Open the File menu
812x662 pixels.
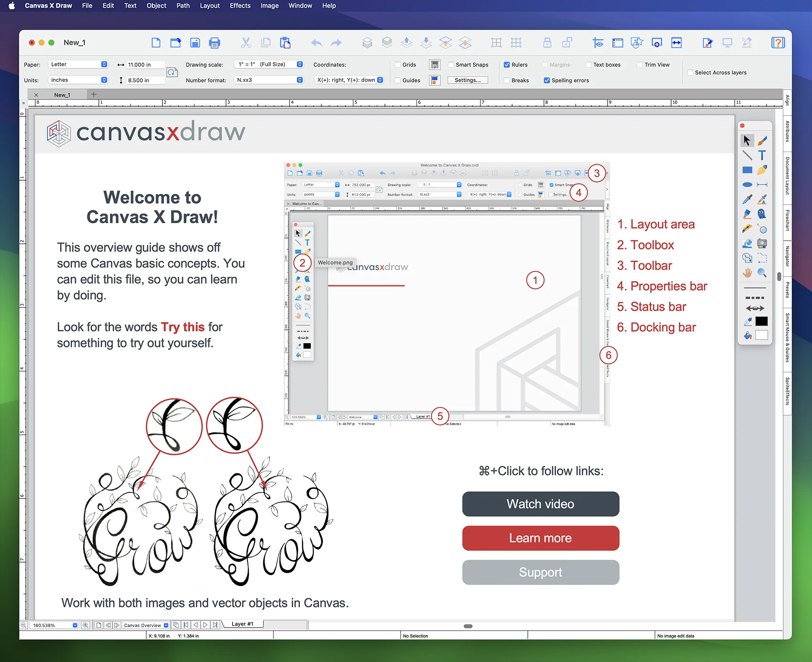point(87,6)
